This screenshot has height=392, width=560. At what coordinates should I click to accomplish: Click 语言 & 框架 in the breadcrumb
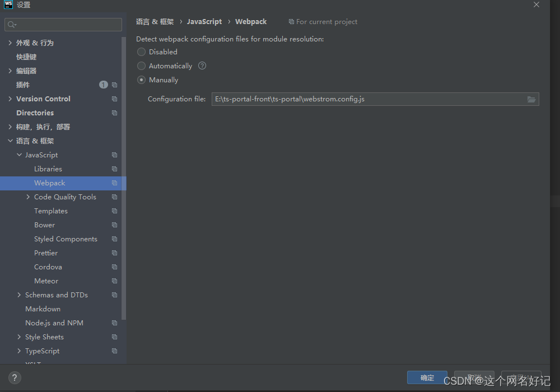[x=155, y=22]
